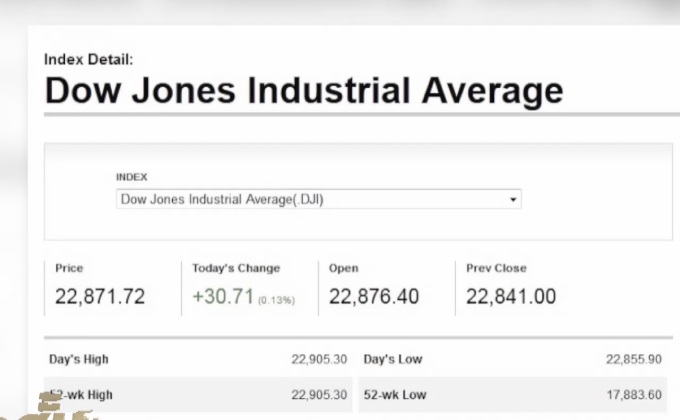Select the (0.13%) percentage change
The width and height of the screenshot is (680, 420).
[276, 300]
